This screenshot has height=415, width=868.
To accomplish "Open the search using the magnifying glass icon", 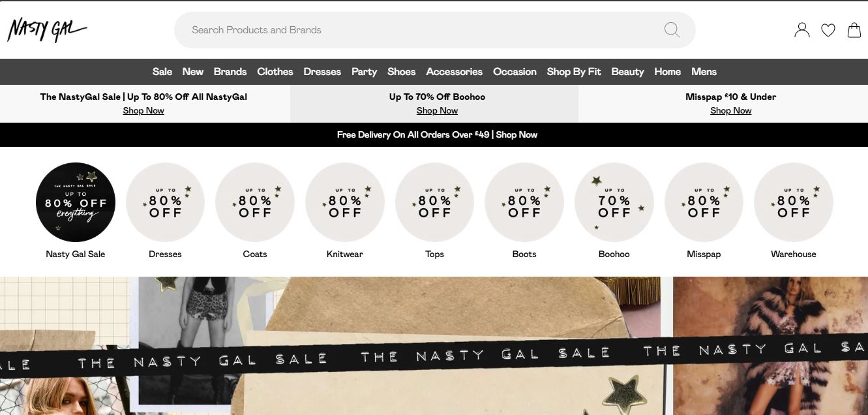I will (x=671, y=29).
